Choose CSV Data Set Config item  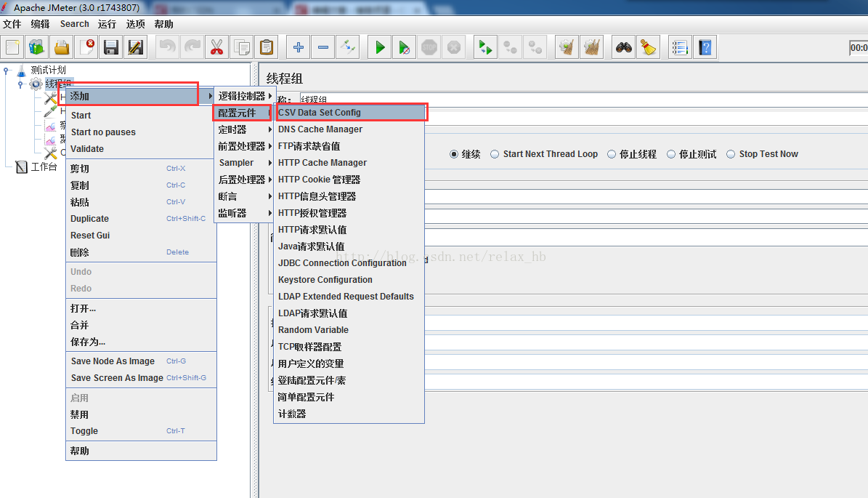pos(350,113)
